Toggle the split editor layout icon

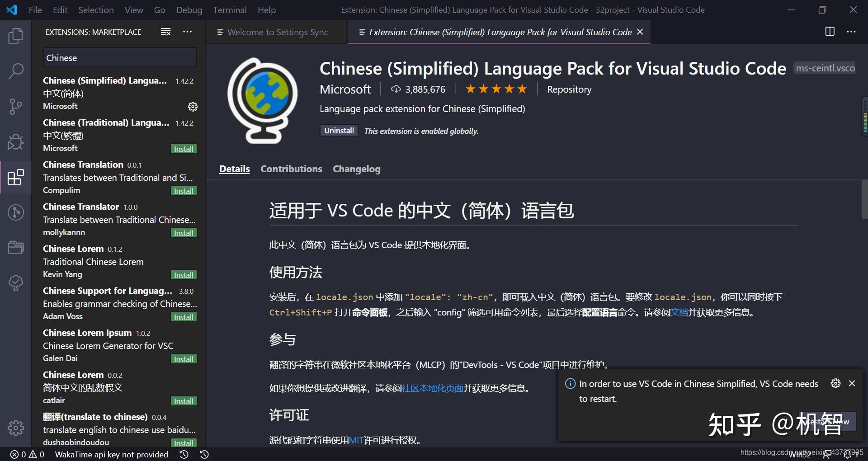[830, 32]
